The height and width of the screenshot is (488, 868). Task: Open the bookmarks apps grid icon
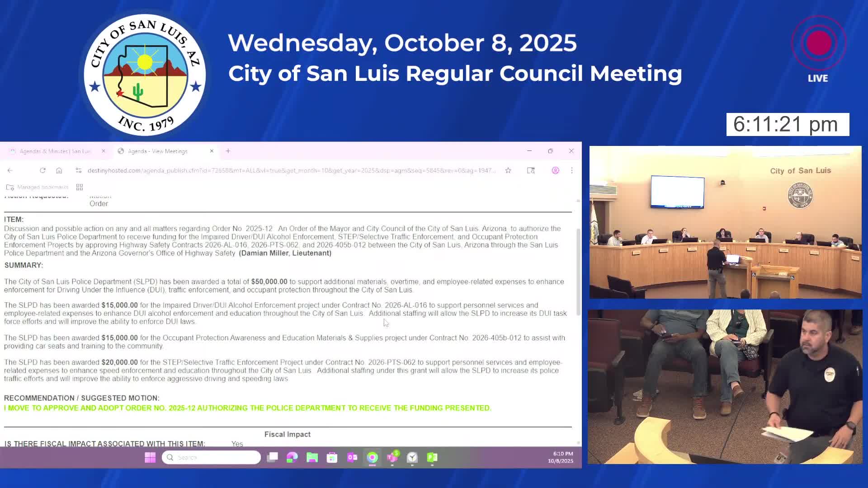pyautogui.click(x=80, y=187)
